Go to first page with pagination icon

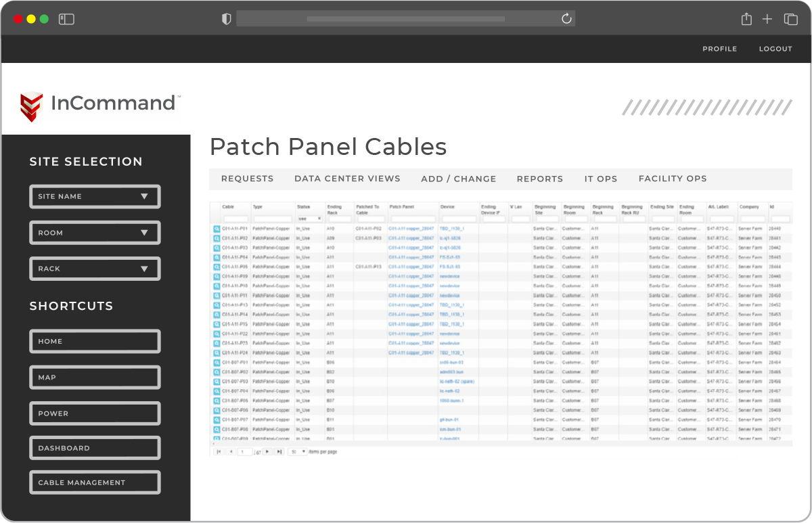tap(219, 451)
